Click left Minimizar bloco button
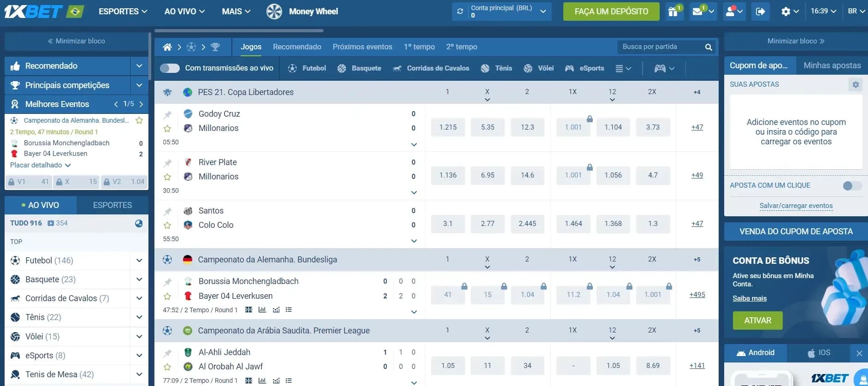Image resolution: width=868 pixels, height=386 pixels. 77,41
